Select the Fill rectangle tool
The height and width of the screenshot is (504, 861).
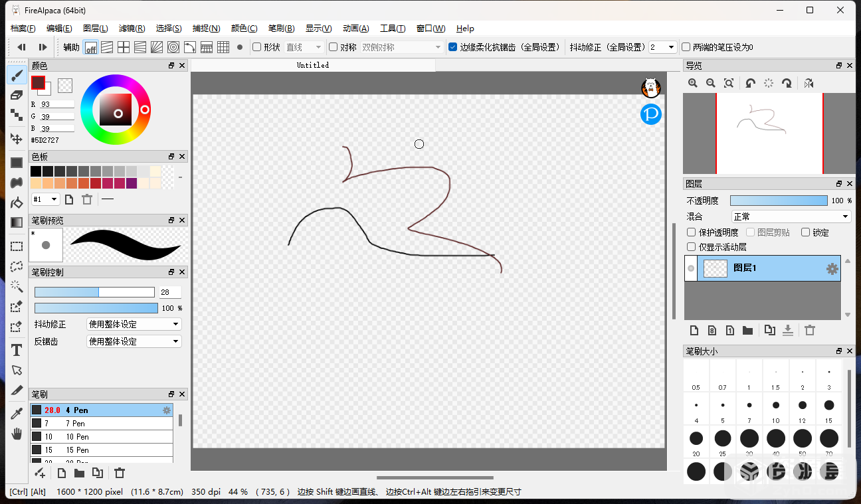coord(17,162)
